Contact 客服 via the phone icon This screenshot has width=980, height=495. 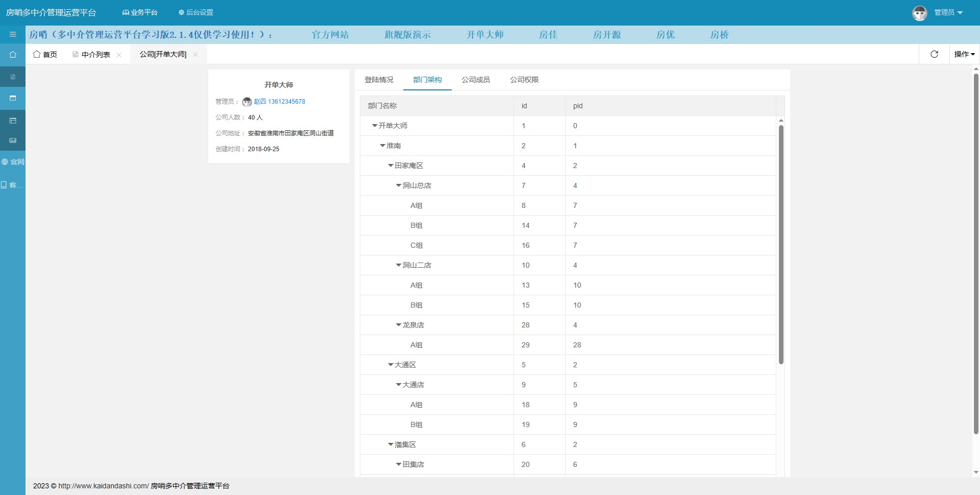[x=13, y=184]
